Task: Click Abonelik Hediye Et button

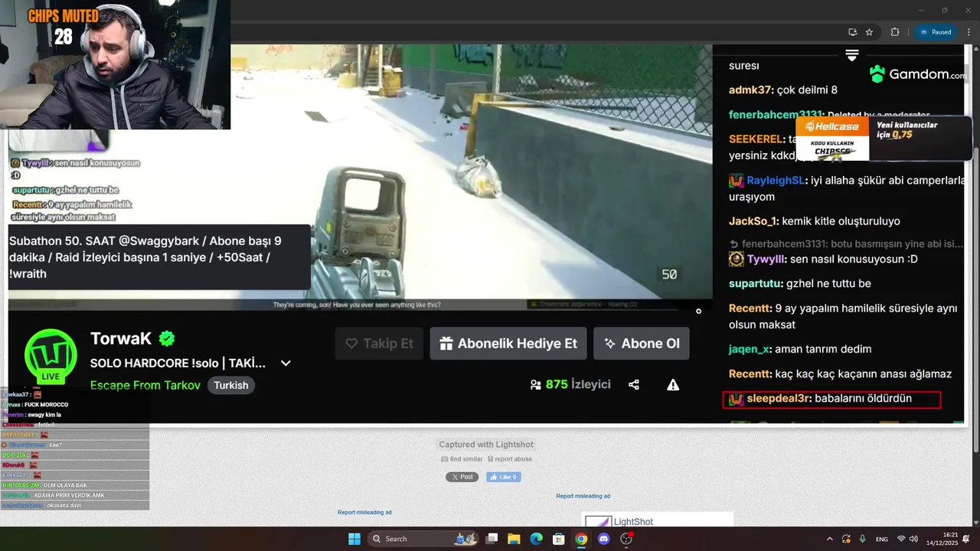Action: click(x=508, y=344)
